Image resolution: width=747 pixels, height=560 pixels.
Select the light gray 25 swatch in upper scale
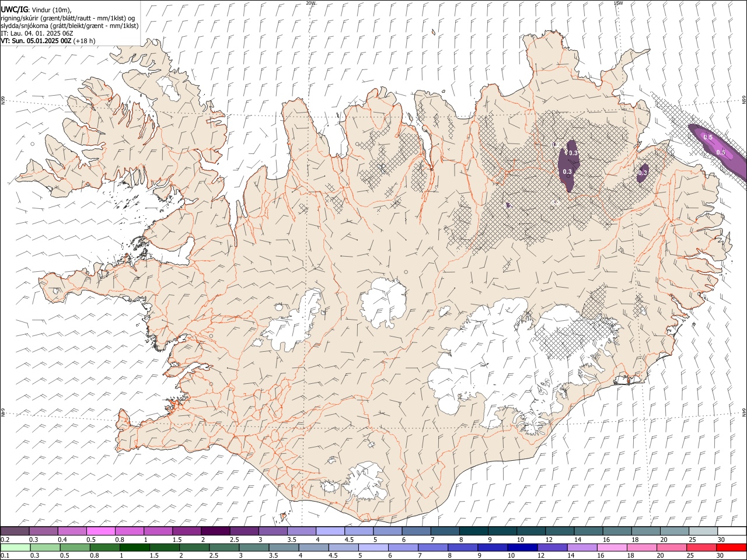703,531
